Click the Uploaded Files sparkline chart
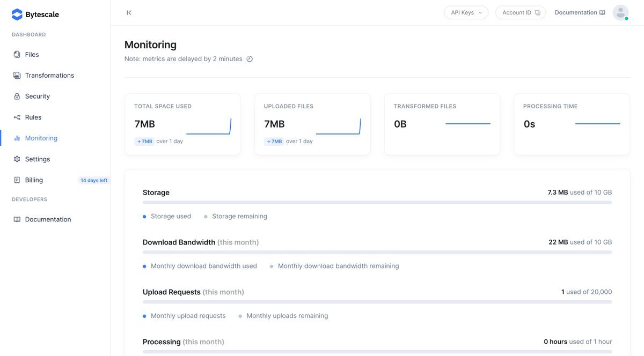Image resolution: width=644 pixels, height=356 pixels. 338,127
